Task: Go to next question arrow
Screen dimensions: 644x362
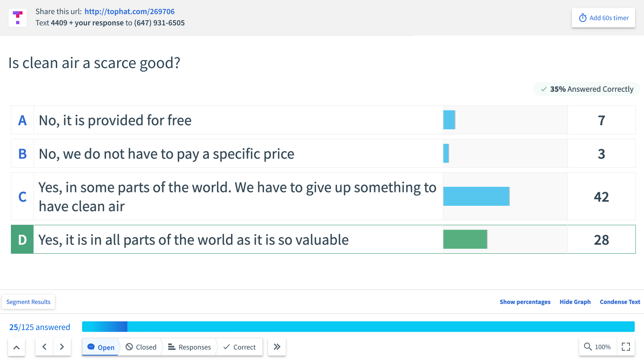Action: coord(62,347)
